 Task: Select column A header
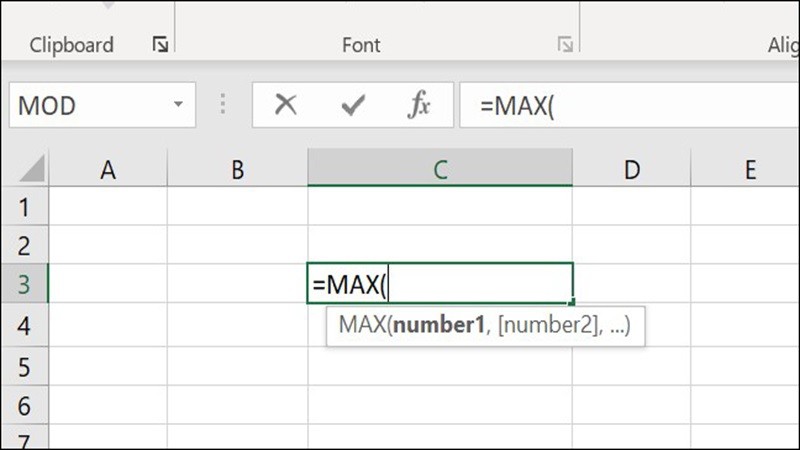coord(108,169)
